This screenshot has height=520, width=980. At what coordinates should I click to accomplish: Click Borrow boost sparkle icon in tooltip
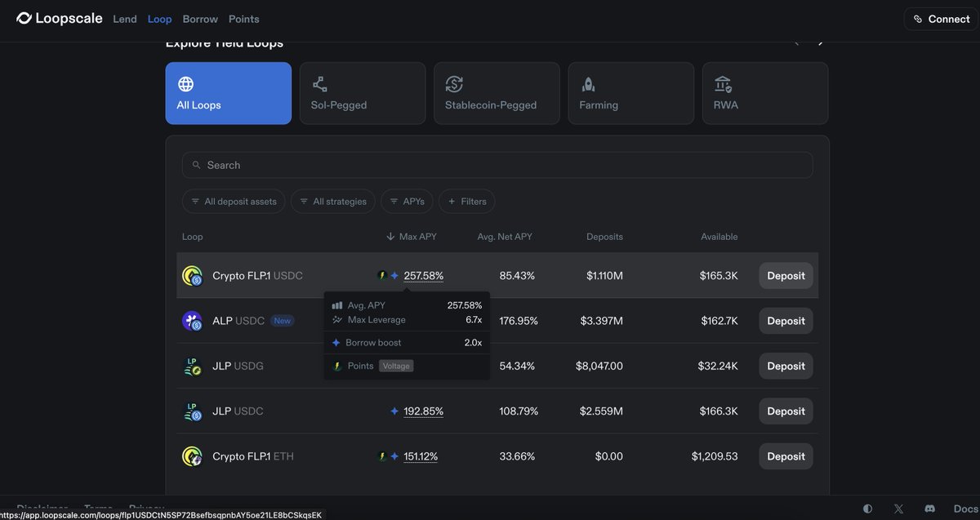(336, 343)
